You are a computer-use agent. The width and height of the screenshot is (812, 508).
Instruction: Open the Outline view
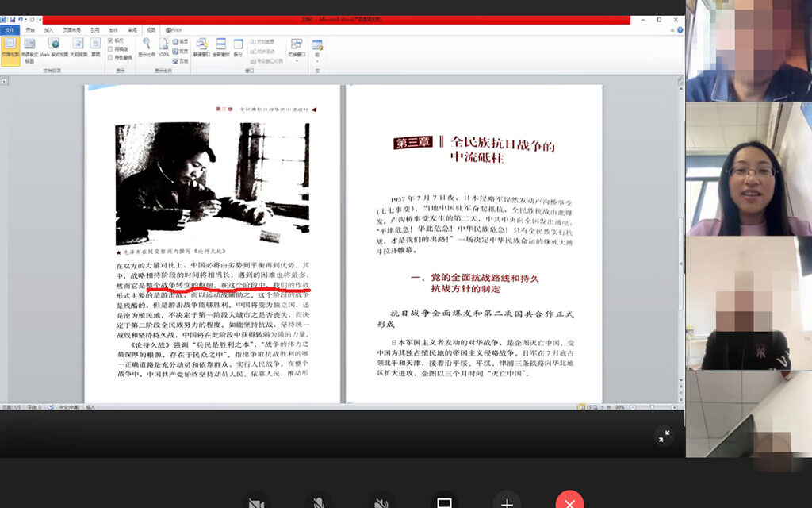pos(79,46)
